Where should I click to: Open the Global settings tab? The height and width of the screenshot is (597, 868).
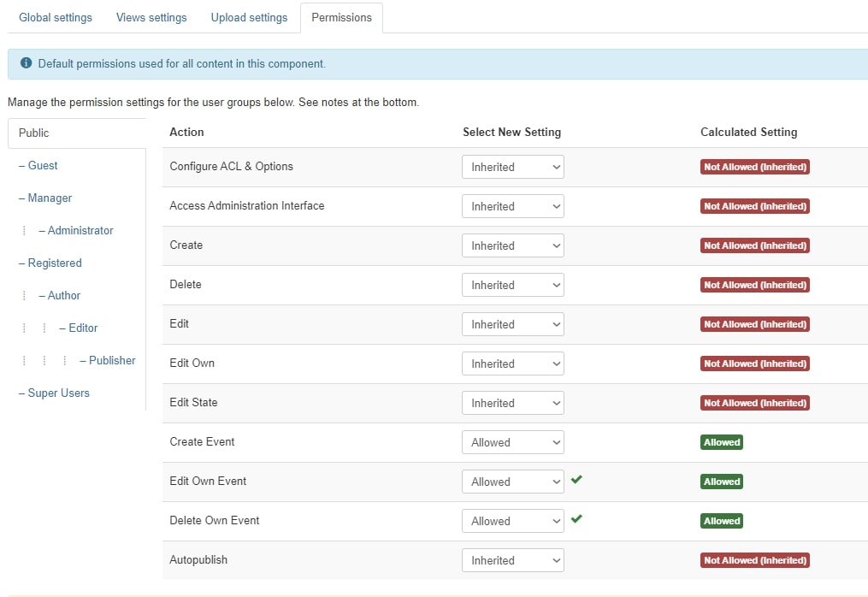(x=56, y=18)
